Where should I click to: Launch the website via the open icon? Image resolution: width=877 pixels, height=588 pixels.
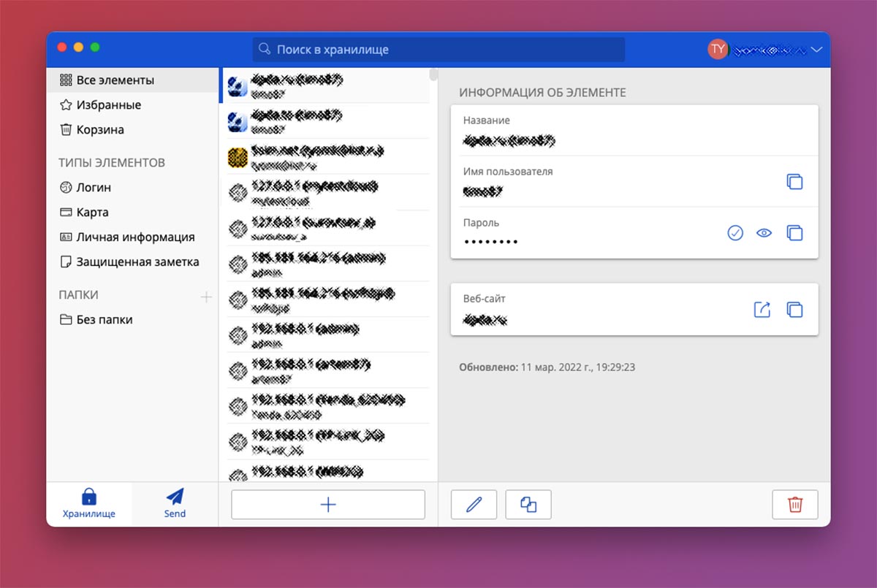[762, 310]
